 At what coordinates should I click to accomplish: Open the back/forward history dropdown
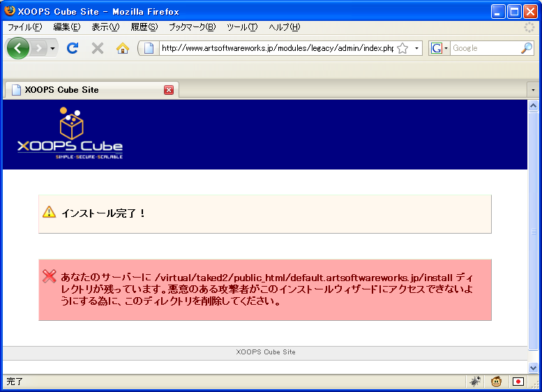point(53,48)
